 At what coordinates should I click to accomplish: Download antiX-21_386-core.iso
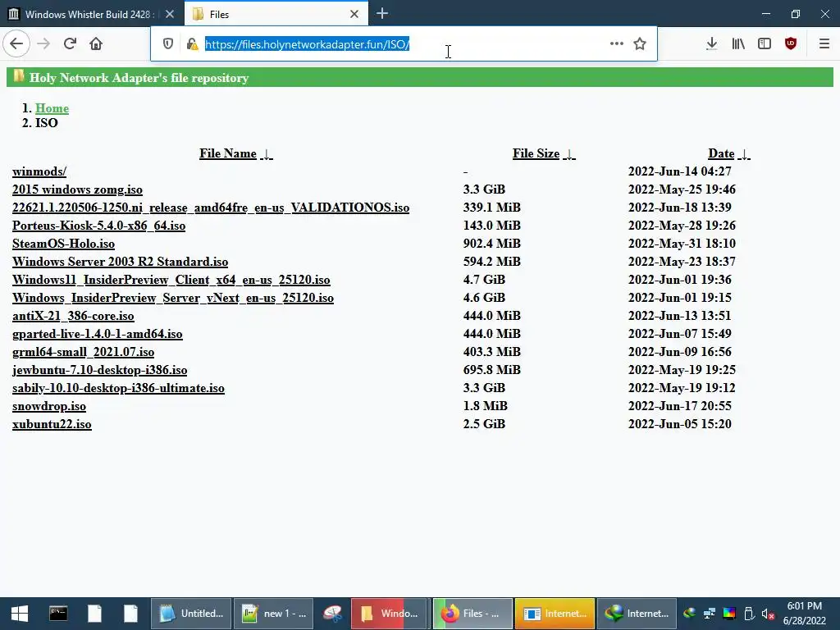pyautogui.click(x=73, y=316)
